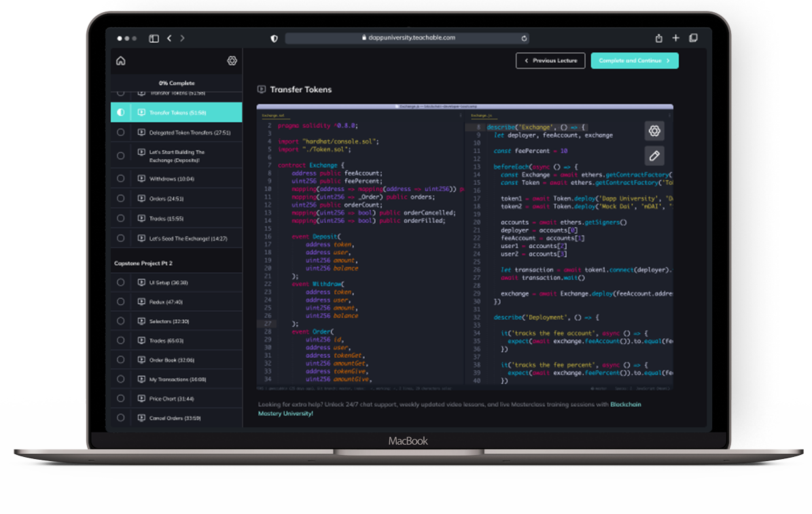Toggle the Safari sidebar panel icon
The image size is (812, 514).
[x=154, y=39]
